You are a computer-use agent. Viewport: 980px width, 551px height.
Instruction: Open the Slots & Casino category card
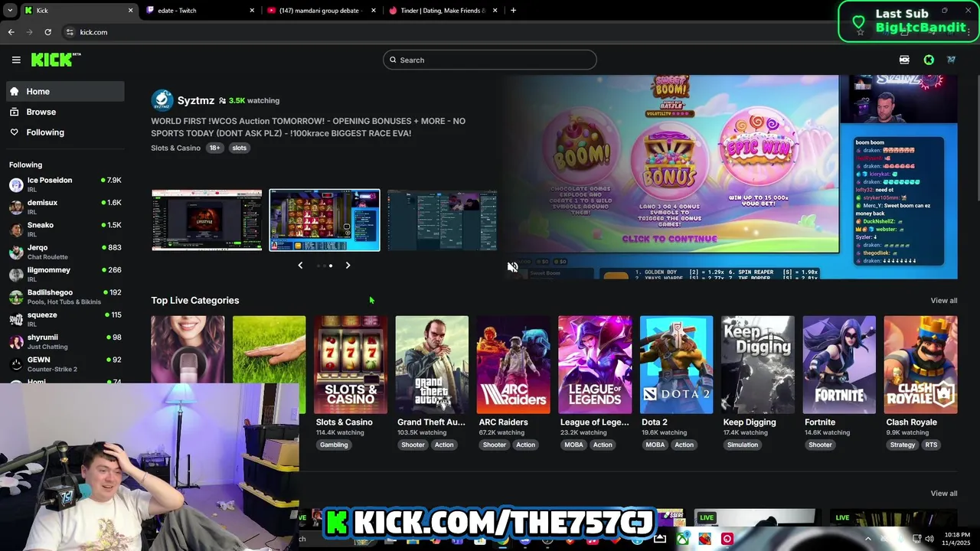351,365
